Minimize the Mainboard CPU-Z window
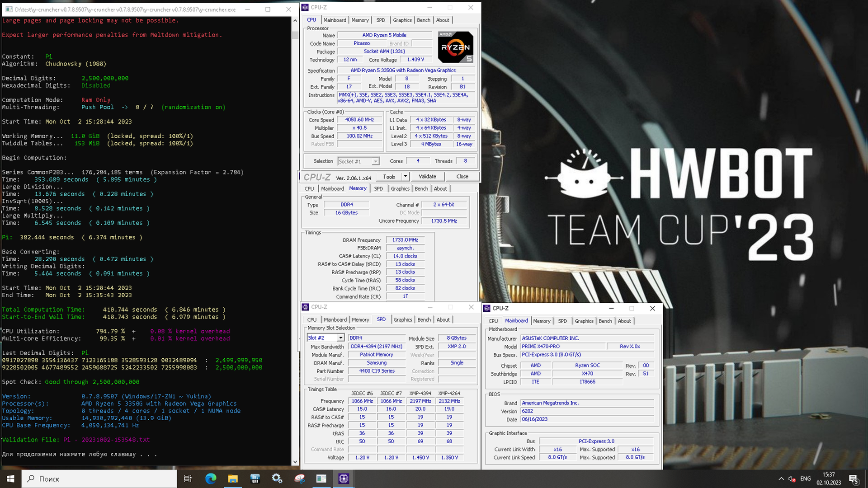The image size is (868, 488). tap(611, 308)
